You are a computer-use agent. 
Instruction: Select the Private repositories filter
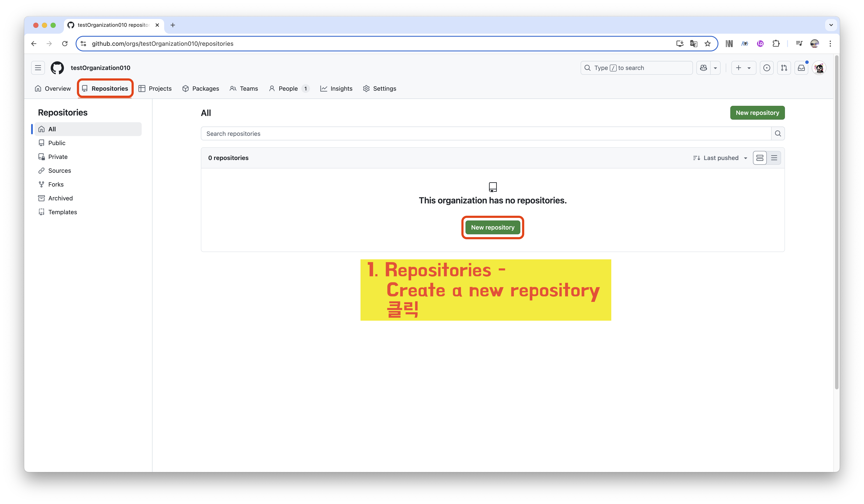click(58, 157)
